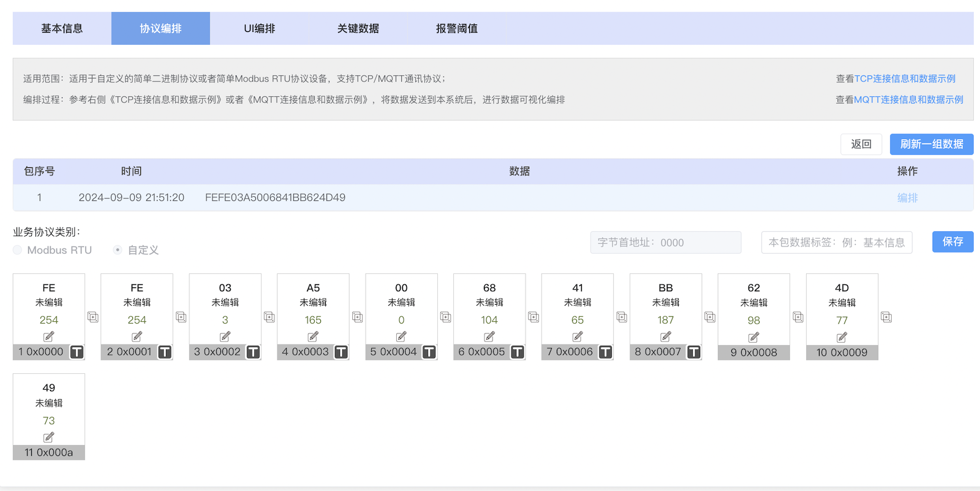Click the 数据 column header
980x491 pixels.
pyautogui.click(x=519, y=171)
